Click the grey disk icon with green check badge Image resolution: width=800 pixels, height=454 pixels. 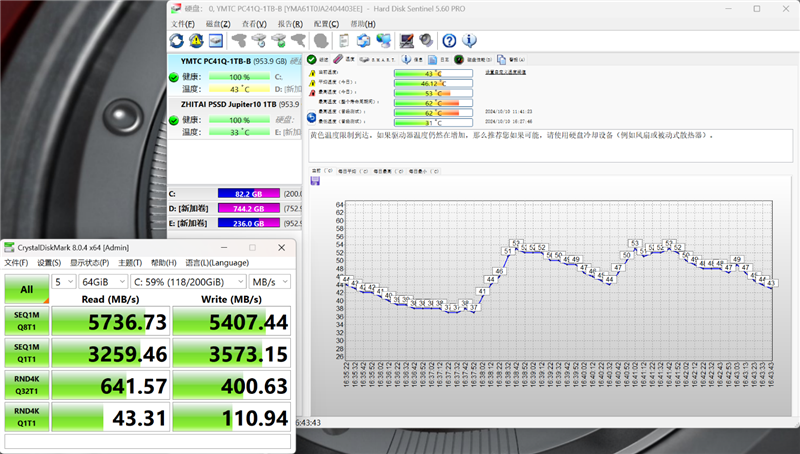279,41
